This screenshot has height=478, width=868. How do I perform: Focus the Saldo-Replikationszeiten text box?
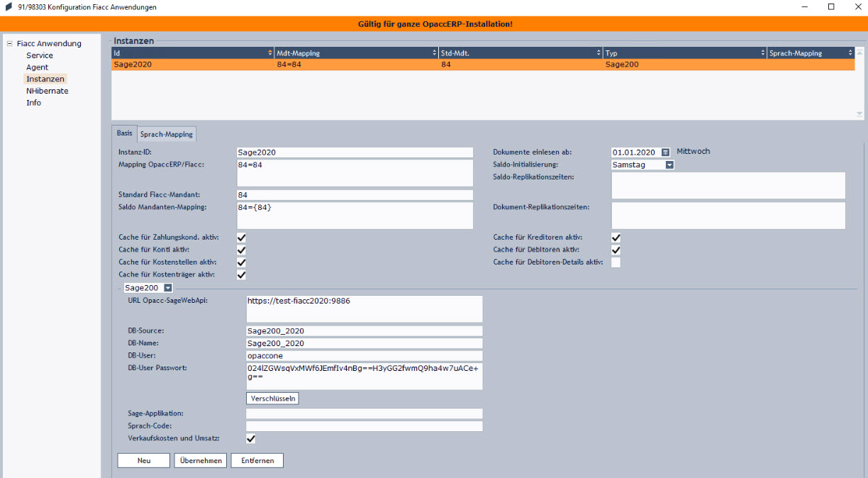coord(728,186)
